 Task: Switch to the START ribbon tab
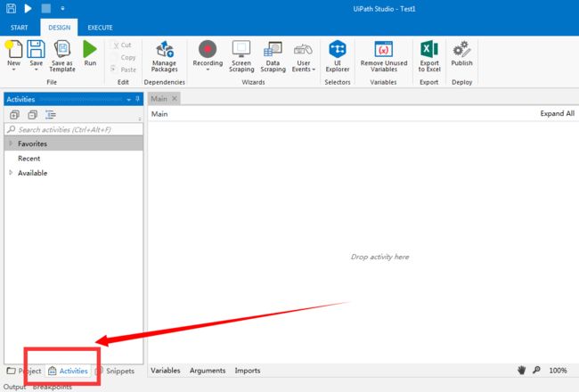tap(20, 28)
